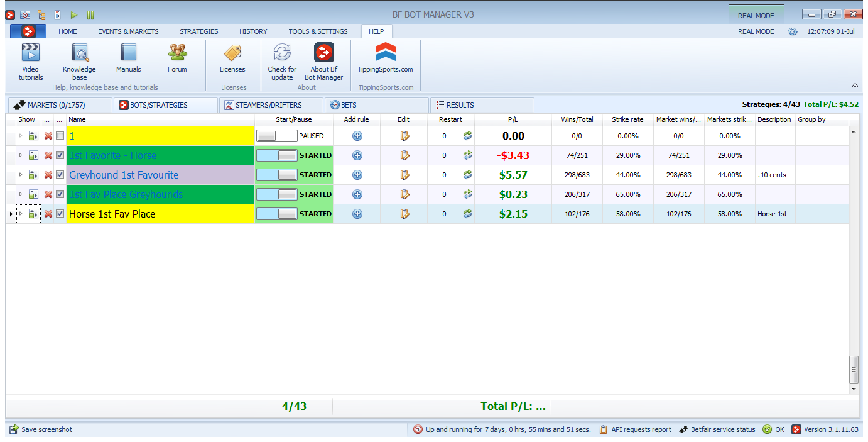Image resolution: width=868 pixels, height=442 pixels.
Task: Click Save screenshot in status bar
Action: 41,429
